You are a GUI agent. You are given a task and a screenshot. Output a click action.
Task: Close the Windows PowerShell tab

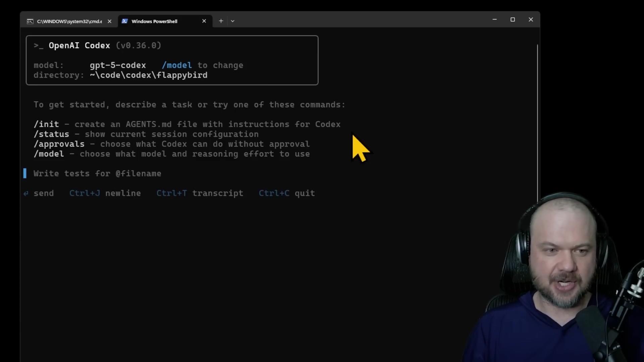(x=204, y=21)
